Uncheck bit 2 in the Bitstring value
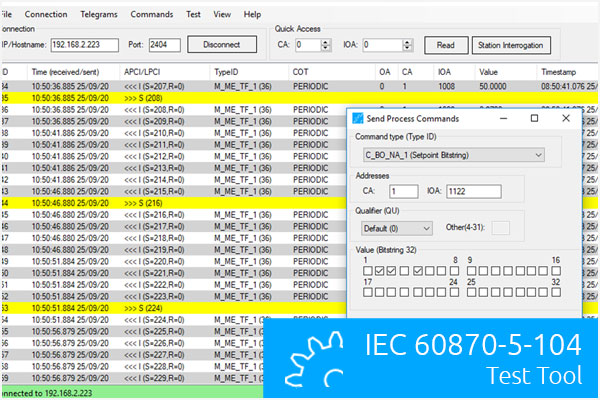The image size is (600, 400). coord(380,270)
